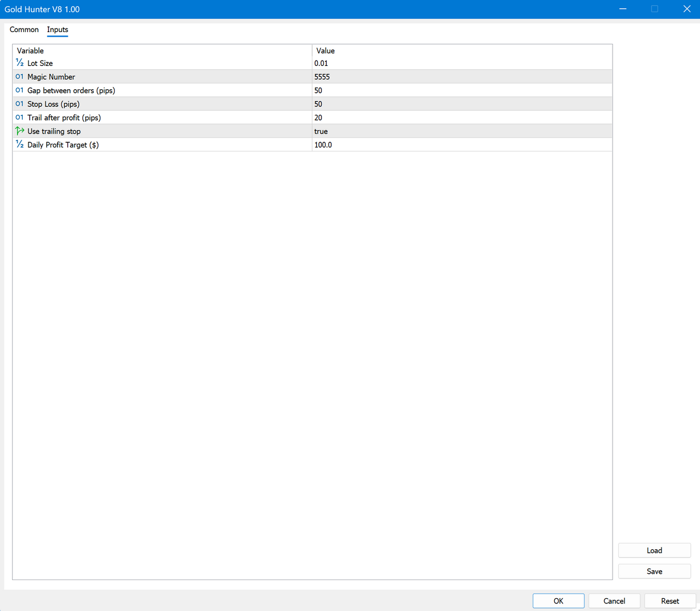Click the Variable column header
This screenshot has width=700, height=611.
30,51
